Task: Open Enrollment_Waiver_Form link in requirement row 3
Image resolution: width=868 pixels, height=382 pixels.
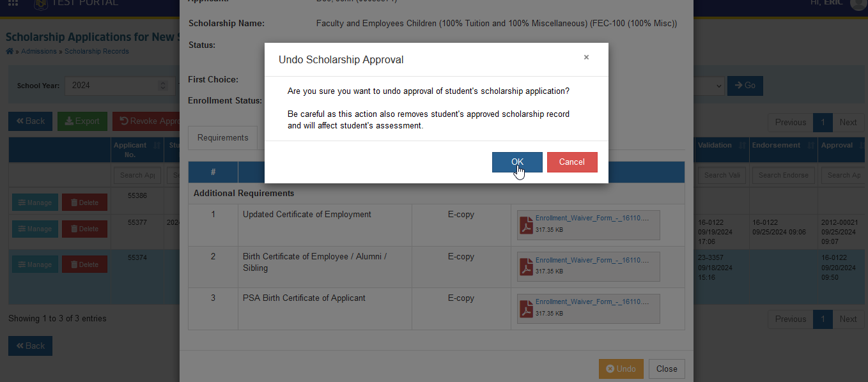Action: [592, 302]
